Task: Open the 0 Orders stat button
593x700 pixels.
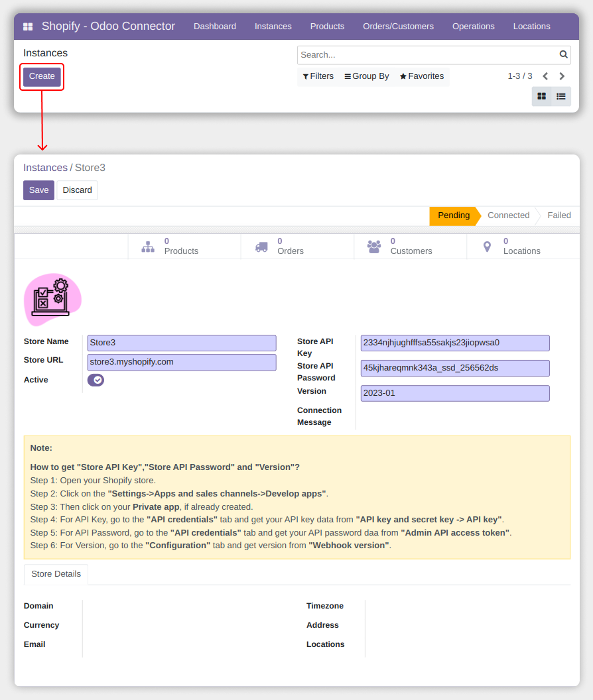Action: [297, 247]
